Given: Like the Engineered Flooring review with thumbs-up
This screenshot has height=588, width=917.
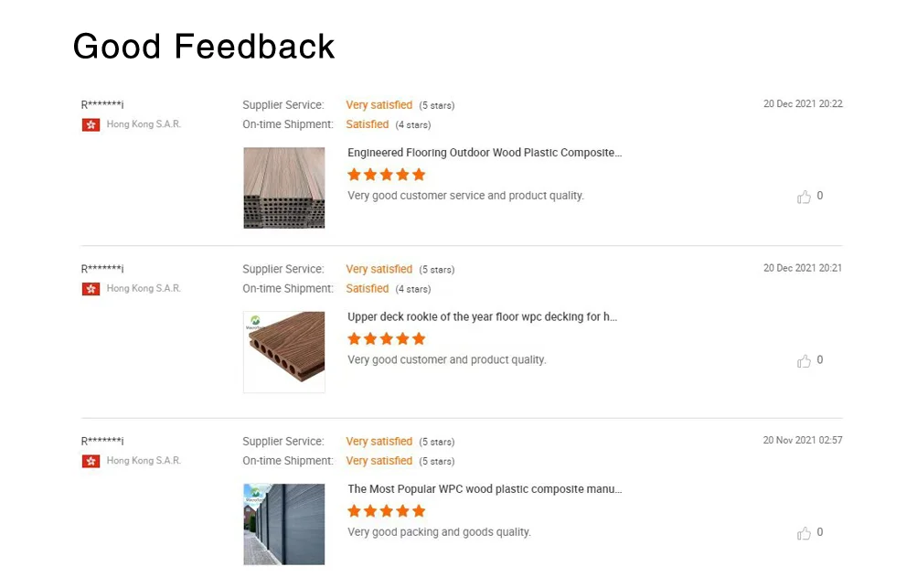Looking at the screenshot, I should 805,197.
